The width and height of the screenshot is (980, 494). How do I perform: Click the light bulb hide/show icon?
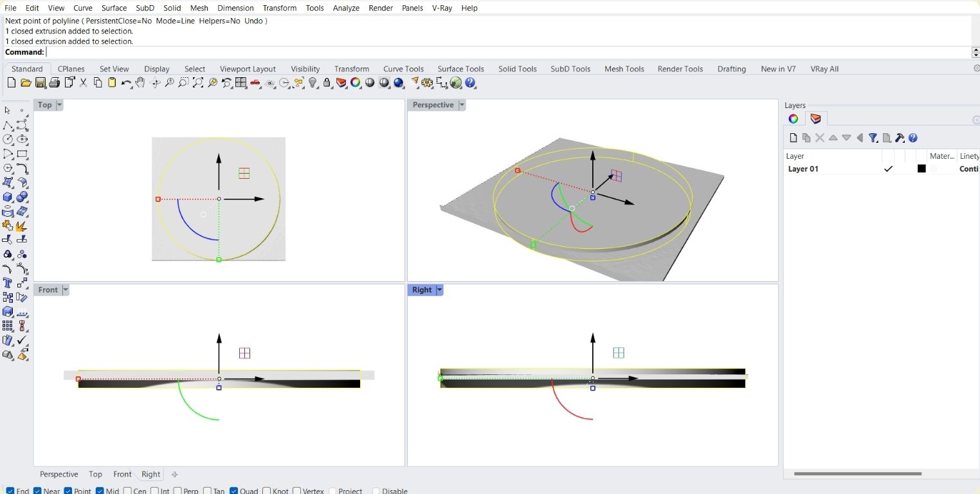pos(313,83)
